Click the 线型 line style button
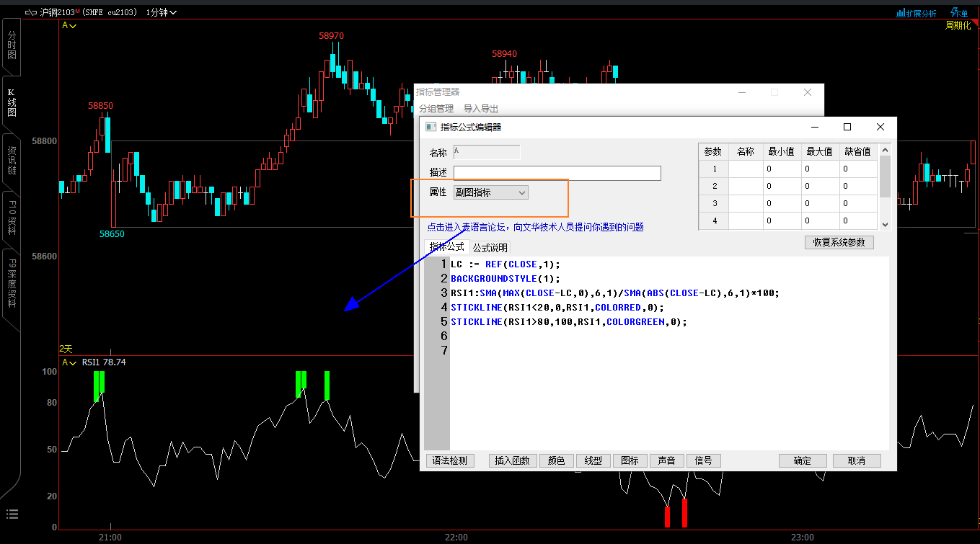Image resolution: width=980 pixels, height=544 pixels. (593, 460)
